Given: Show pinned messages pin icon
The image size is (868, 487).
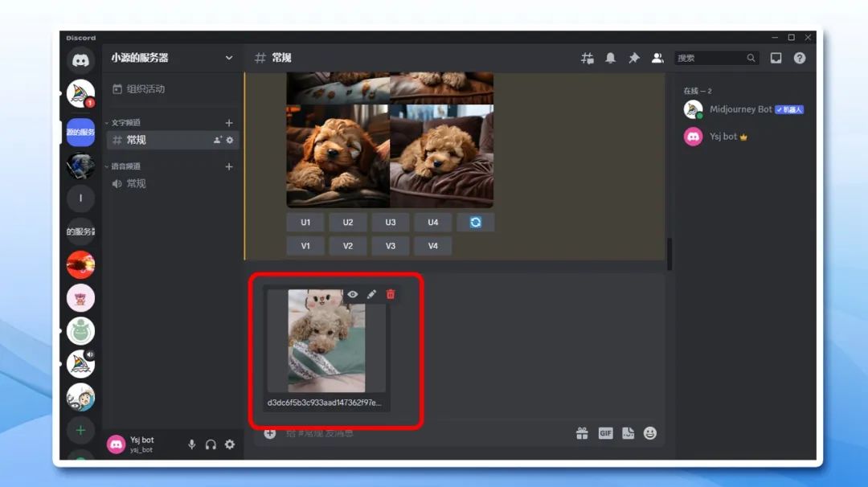Looking at the screenshot, I should [634, 58].
